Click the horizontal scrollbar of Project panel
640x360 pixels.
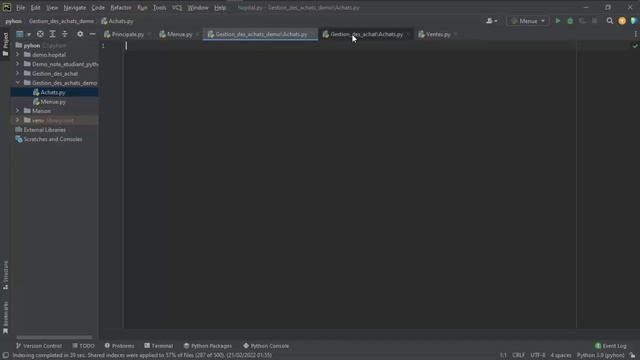(x=54, y=337)
